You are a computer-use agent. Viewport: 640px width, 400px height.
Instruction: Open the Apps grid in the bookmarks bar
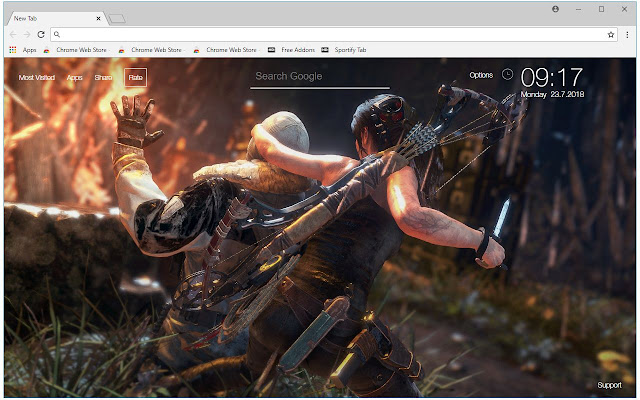click(23, 50)
